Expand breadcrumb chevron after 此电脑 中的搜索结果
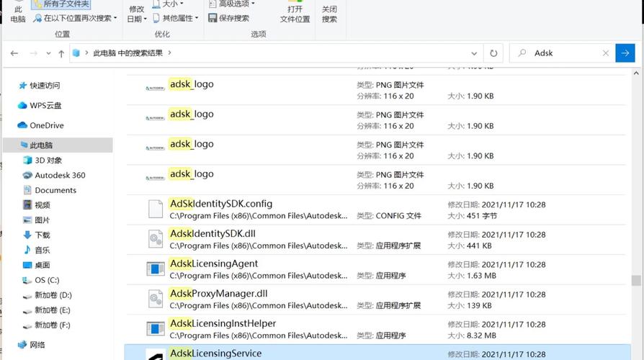 pyautogui.click(x=169, y=53)
